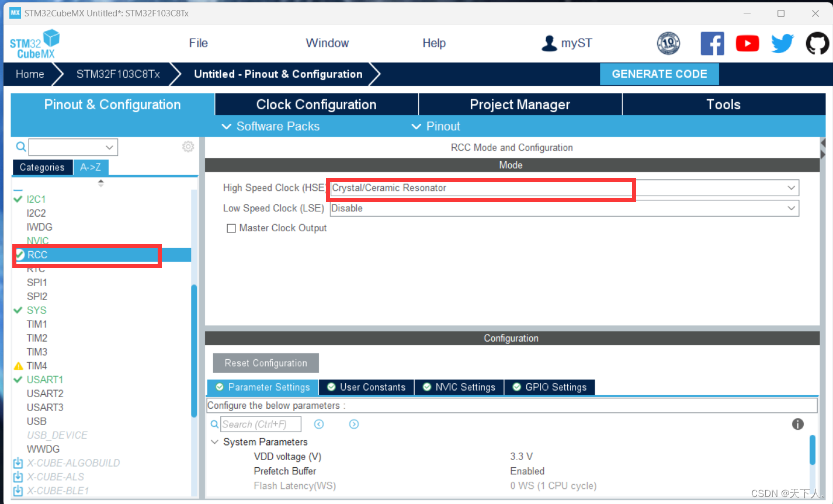Click the green check beside SYS
Image resolution: width=833 pixels, height=504 pixels.
18,310
